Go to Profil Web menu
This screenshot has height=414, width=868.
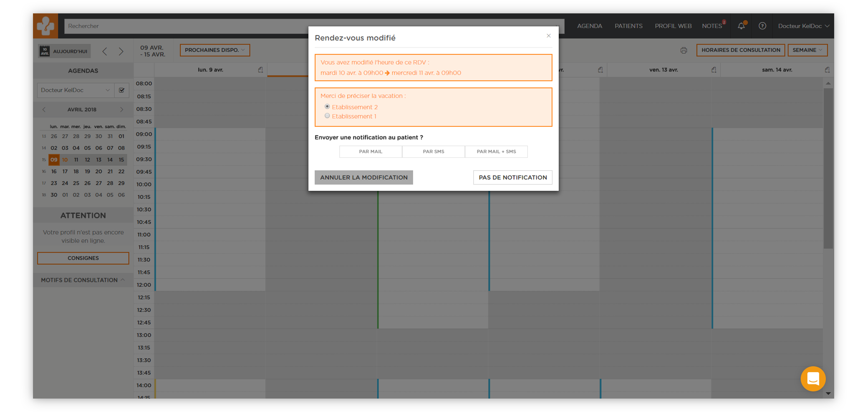coord(673,26)
